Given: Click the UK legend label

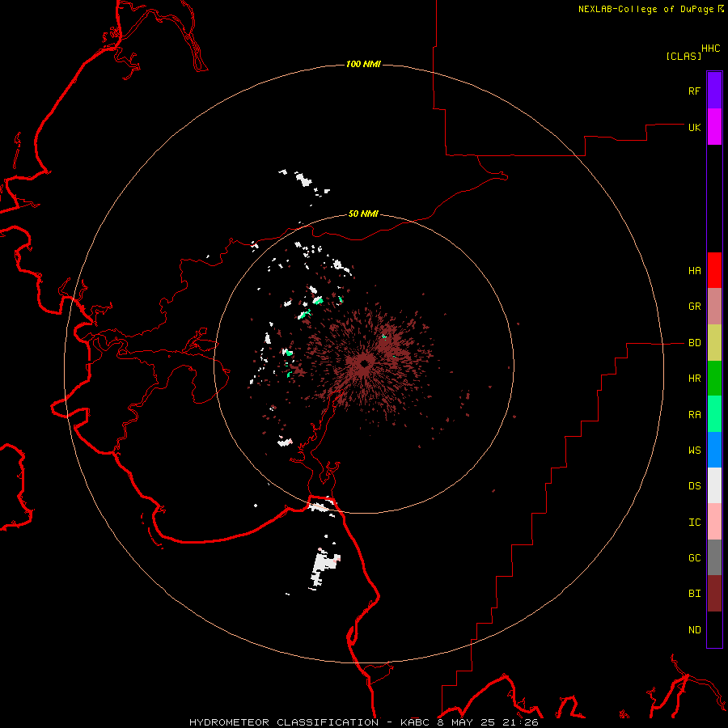Looking at the screenshot, I should click(x=695, y=128).
